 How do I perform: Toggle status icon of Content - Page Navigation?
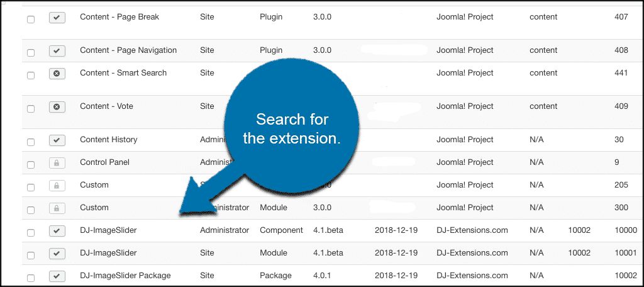pyautogui.click(x=57, y=51)
